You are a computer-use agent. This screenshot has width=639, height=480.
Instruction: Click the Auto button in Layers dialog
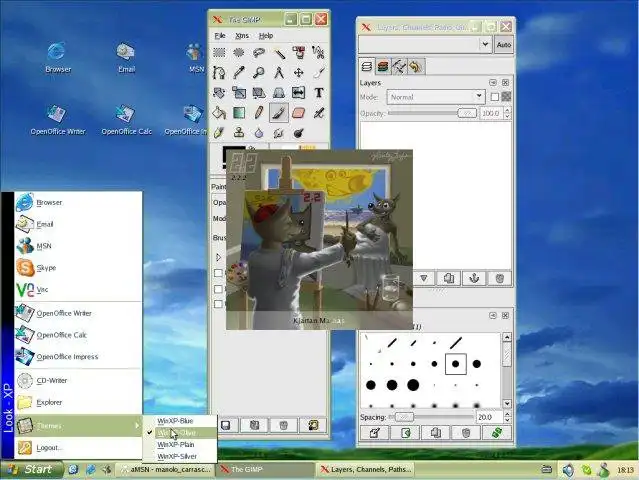[x=504, y=45]
